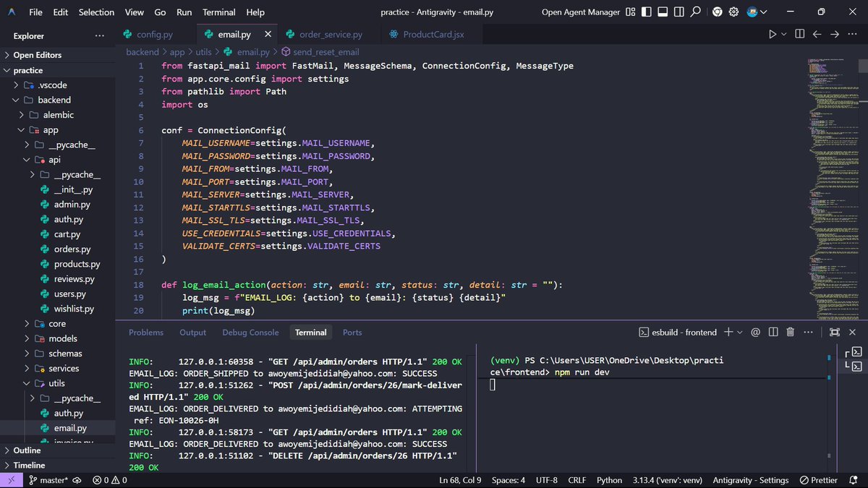Expand the run options dropdown arrow
Image resolution: width=868 pixels, height=488 pixels.
[784, 34]
